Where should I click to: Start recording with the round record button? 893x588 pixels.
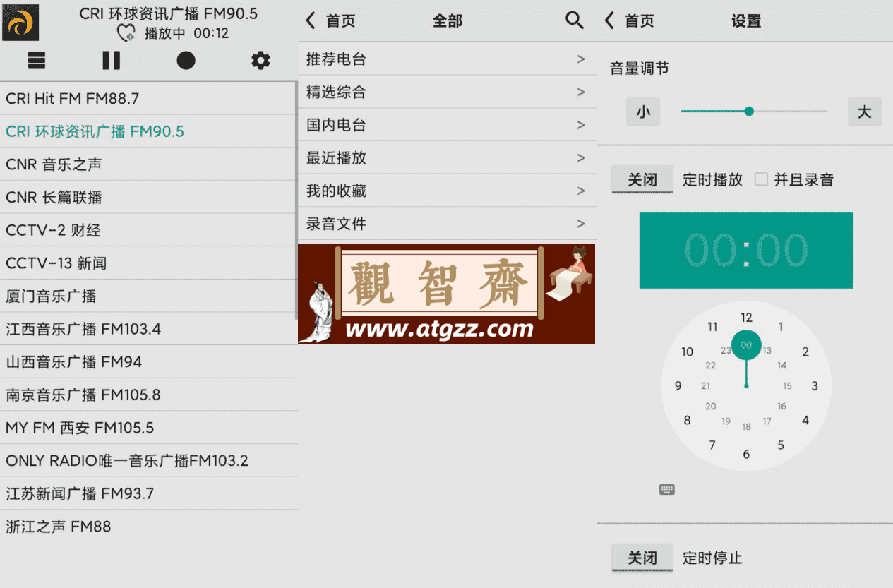pyautogui.click(x=186, y=61)
